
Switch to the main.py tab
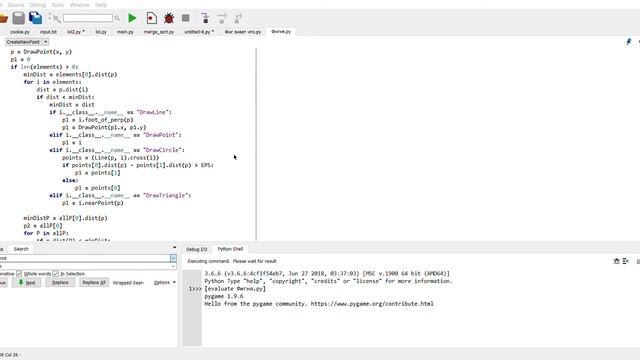click(125, 31)
